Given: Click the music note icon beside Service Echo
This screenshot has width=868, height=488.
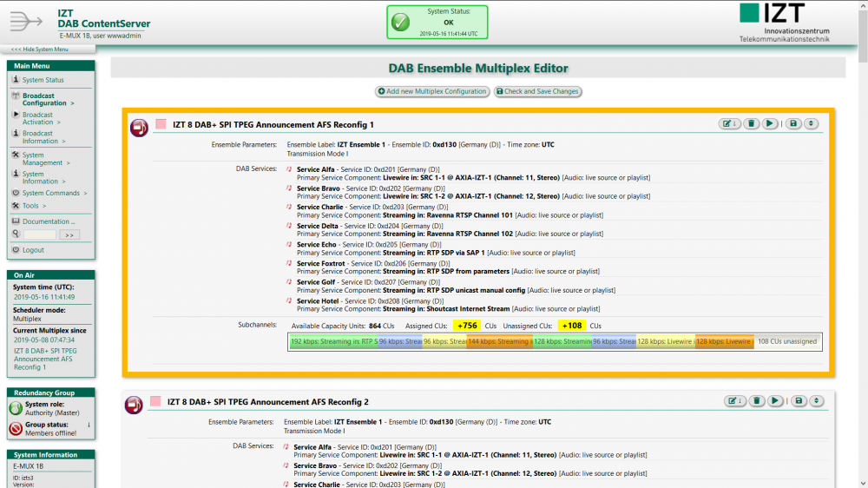Looking at the screenshot, I should tap(289, 244).
